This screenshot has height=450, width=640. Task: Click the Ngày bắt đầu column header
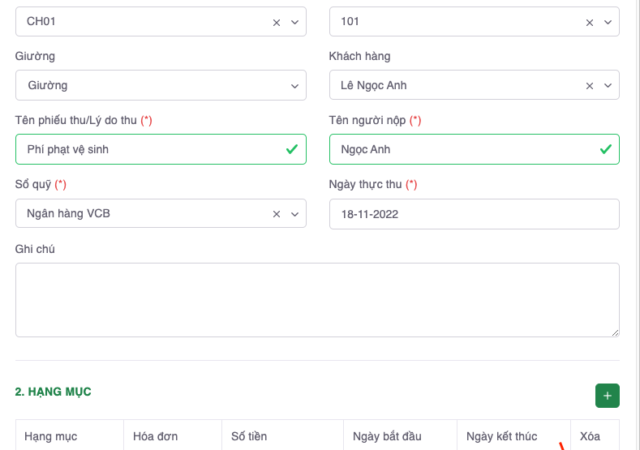pyautogui.click(x=388, y=437)
